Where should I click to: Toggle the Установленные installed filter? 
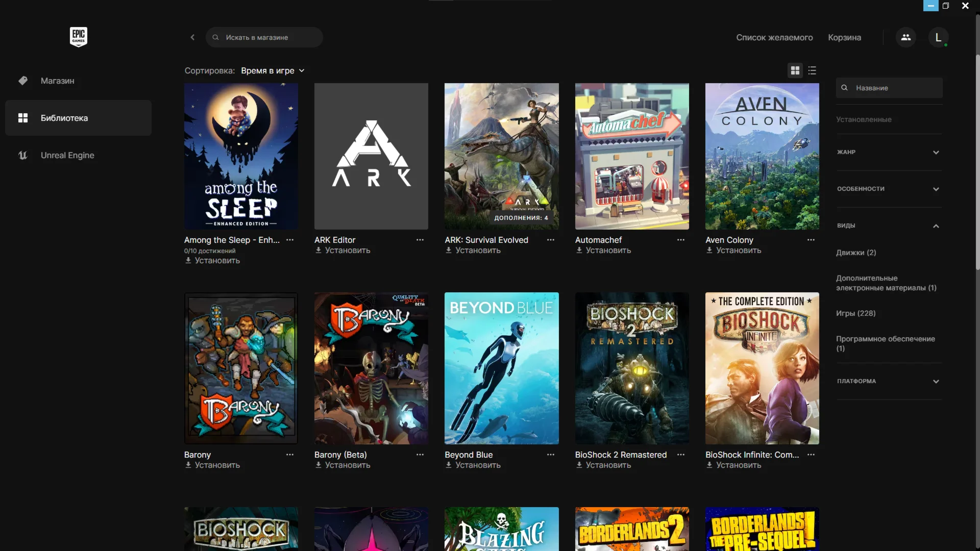[x=864, y=119]
